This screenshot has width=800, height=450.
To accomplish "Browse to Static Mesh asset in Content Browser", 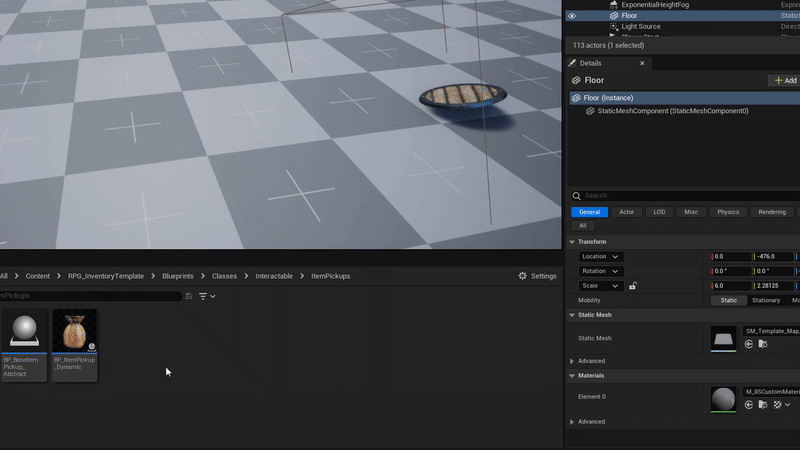I will click(x=763, y=344).
